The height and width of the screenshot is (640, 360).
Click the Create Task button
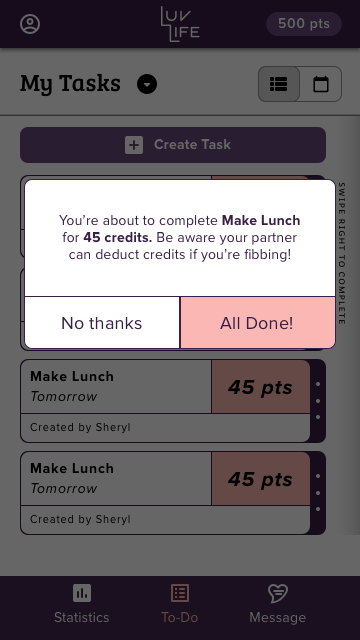(x=173, y=145)
